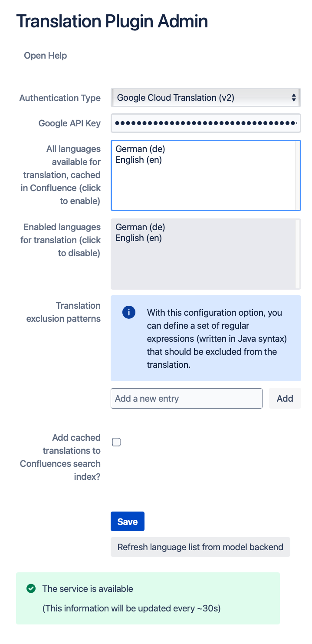The height and width of the screenshot is (644, 312).
Task: Open Help for the Translation Plugin
Action: point(45,55)
